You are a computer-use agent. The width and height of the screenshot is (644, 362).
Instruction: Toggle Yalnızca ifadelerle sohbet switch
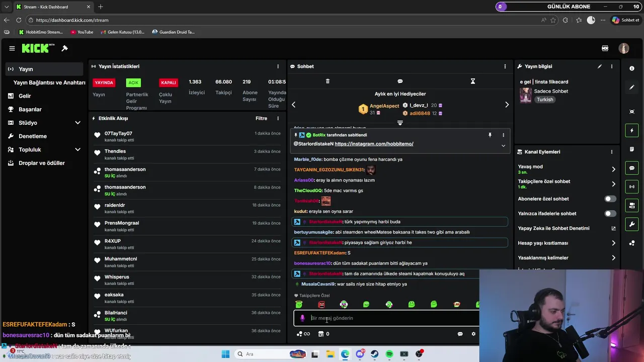point(610,214)
